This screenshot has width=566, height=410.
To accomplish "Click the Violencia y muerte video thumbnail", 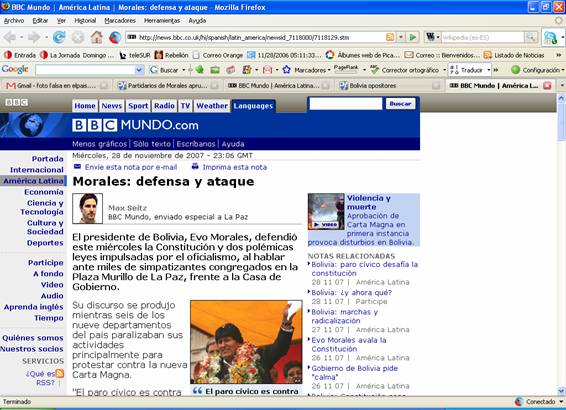I will pyautogui.click(x=326, y=211).
